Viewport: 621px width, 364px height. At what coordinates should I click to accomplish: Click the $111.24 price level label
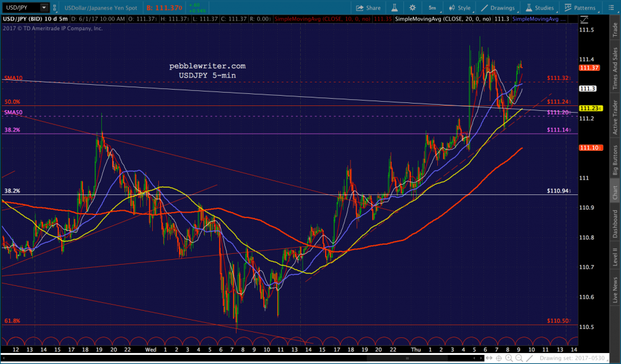[559, 102]
